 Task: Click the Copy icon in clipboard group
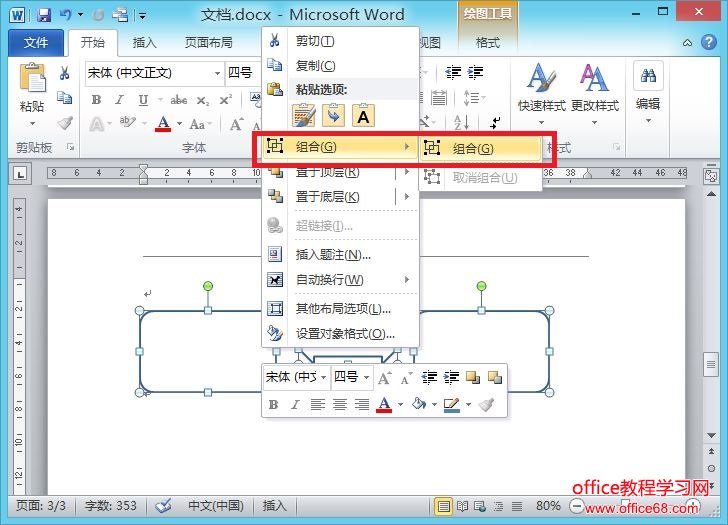65,98
